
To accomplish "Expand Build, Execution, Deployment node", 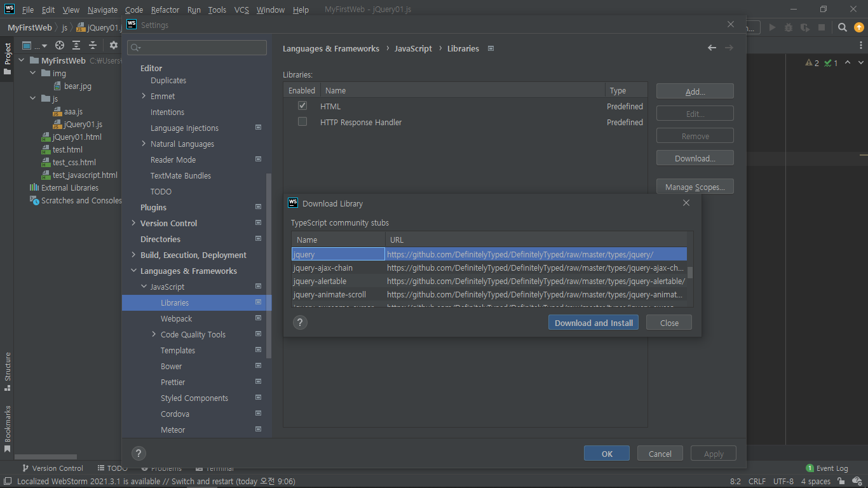I will click(x=133, y=255).
